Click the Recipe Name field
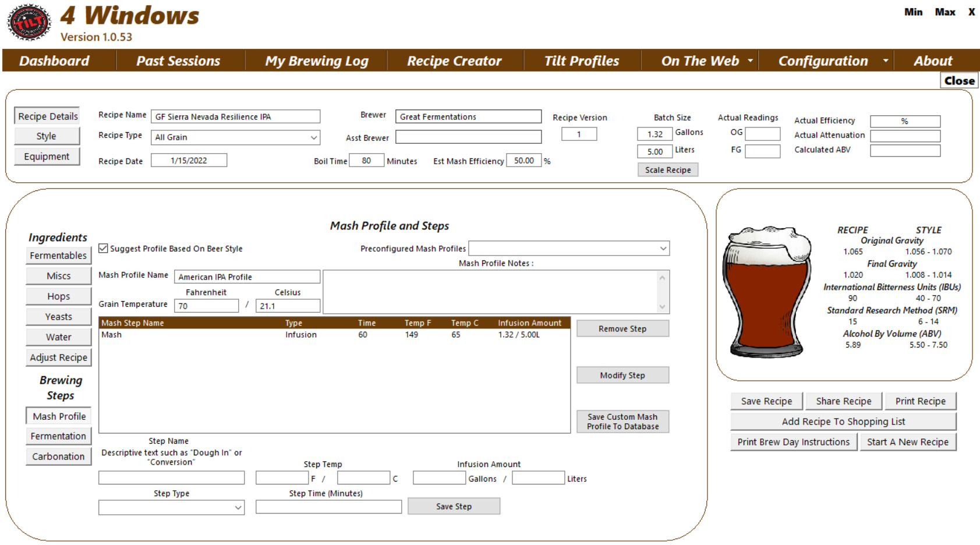980x545 pixels. pyautogui.click(x=235, y=117)
